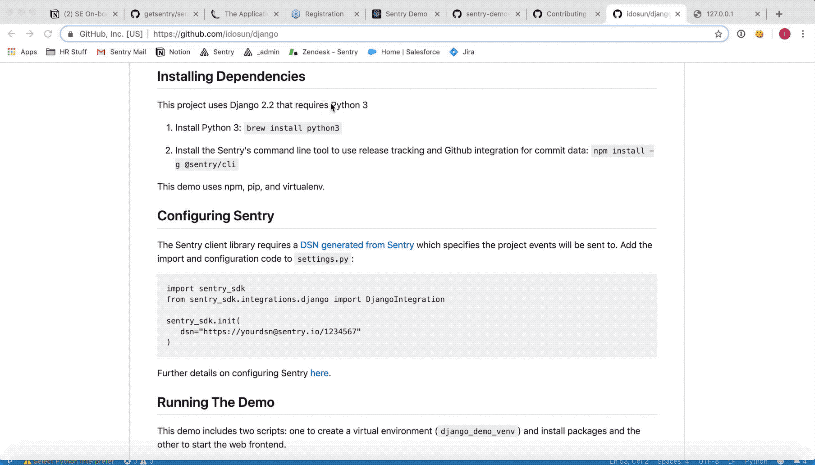
Task: Click the 'django_demo_venv' inline code
Action: (478, 431)
